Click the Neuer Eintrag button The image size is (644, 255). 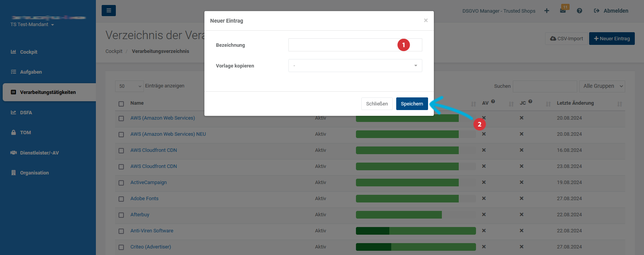point(612,38)
